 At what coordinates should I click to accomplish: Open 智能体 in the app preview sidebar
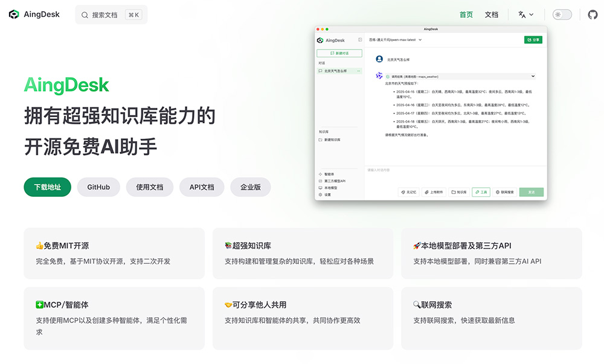click(327, 174)
